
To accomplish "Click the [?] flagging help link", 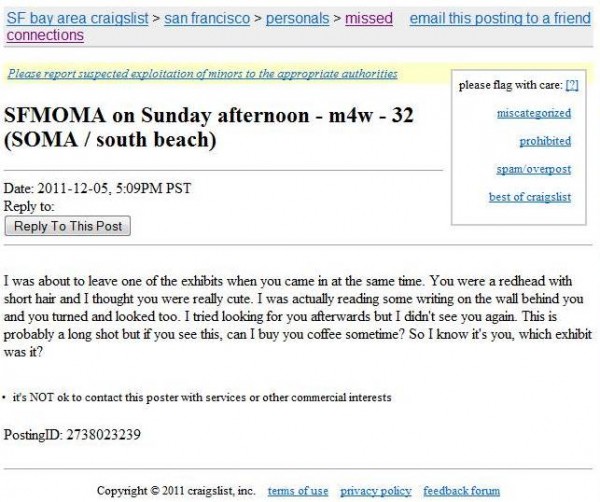I will click(572, 85).
